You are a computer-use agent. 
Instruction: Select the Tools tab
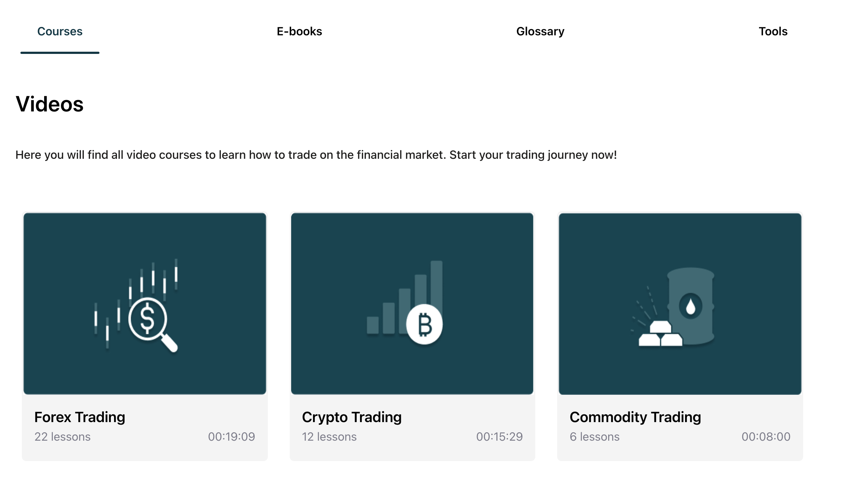point(773,32)
